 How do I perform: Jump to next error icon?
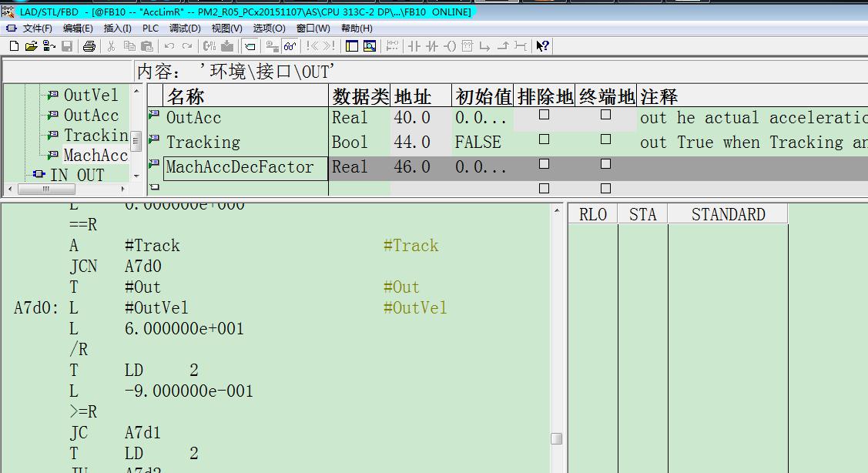(x=330, y=46)
